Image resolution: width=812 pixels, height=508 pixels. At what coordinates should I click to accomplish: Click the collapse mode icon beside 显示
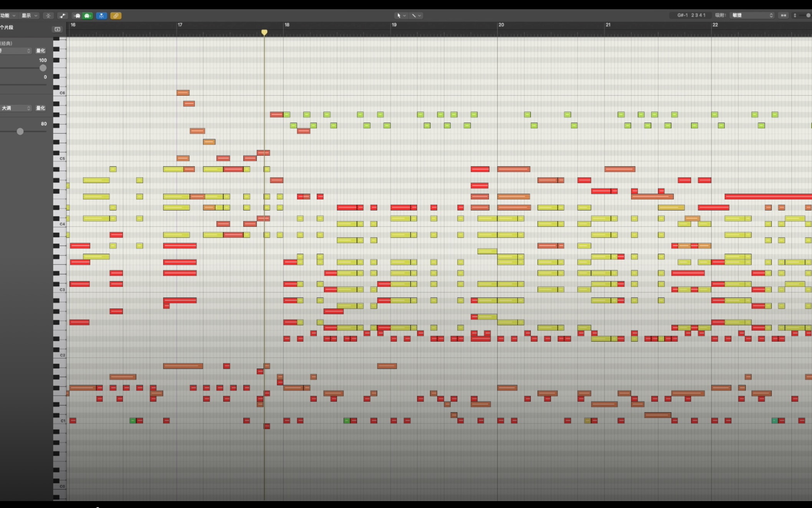tap(48, 16)
